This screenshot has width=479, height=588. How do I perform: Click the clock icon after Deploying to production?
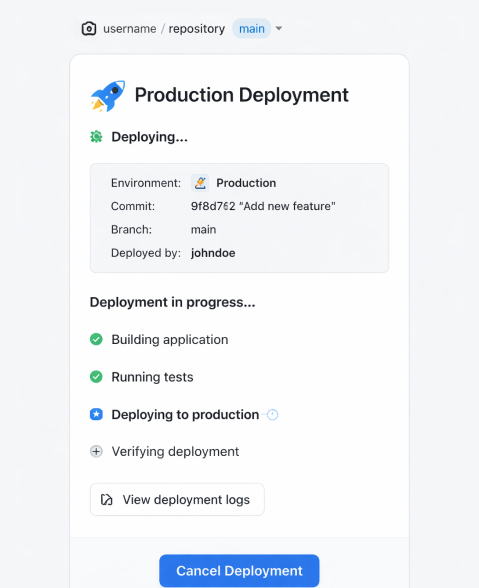[x=272, y=415]
